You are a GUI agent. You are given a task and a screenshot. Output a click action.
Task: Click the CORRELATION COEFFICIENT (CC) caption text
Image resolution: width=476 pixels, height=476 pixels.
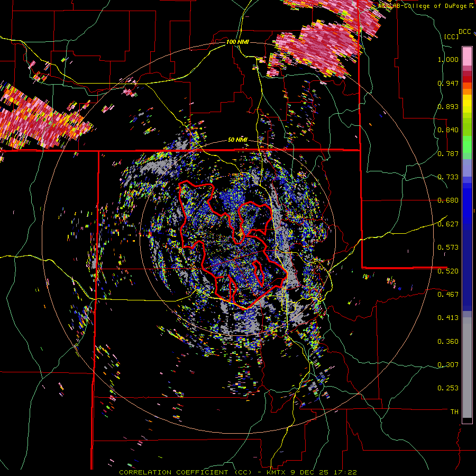point(186,472)
